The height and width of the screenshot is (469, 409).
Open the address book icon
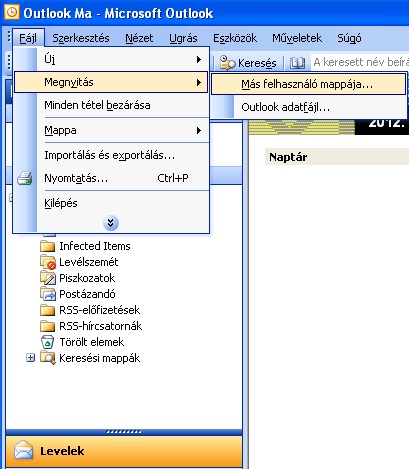[x=297, y=63]
